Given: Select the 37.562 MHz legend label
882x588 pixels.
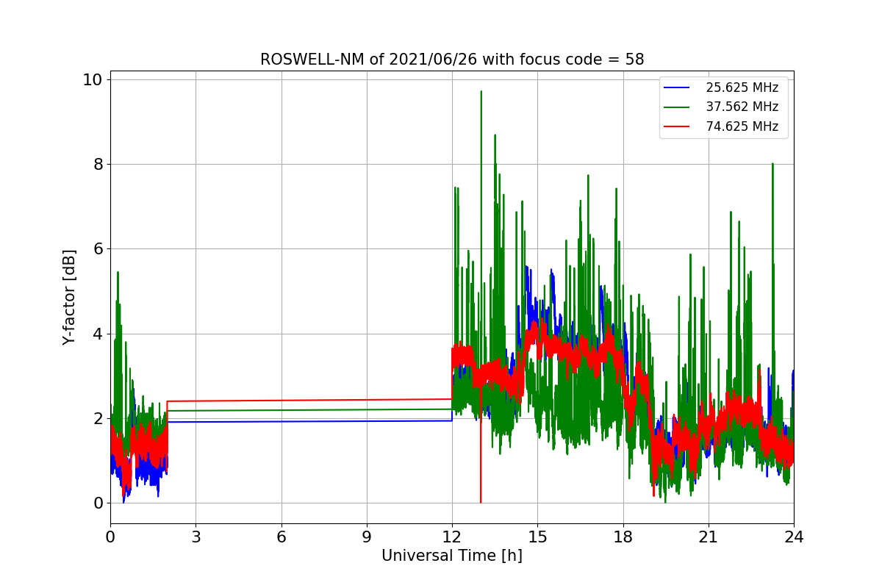Looking at the screenshot, I should point(742,107).
